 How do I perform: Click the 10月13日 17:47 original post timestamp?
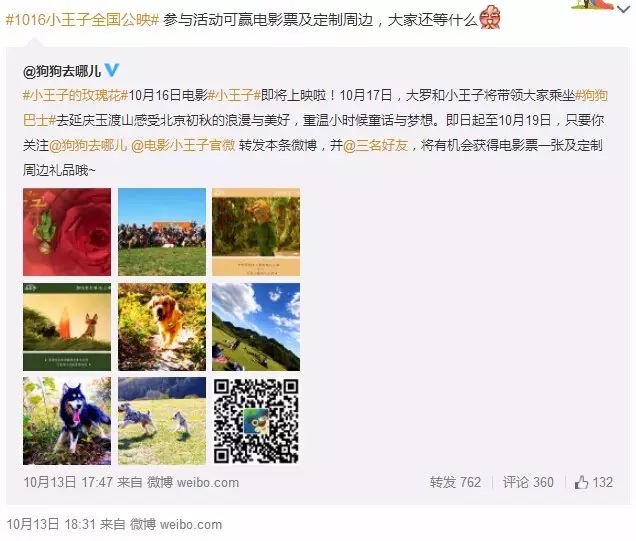pyautogui.click(x=68, y=482)
